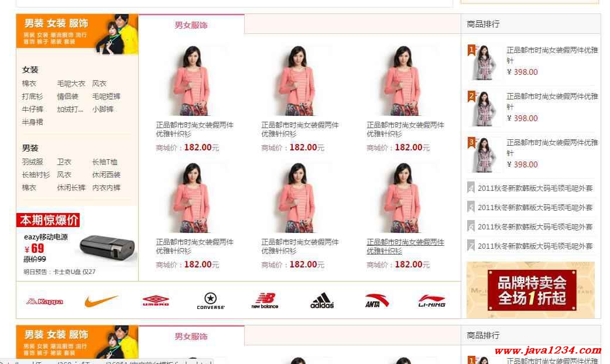Open the 休闲西装 category link
This screenshot has height=364, width=610.
[106, 174]
